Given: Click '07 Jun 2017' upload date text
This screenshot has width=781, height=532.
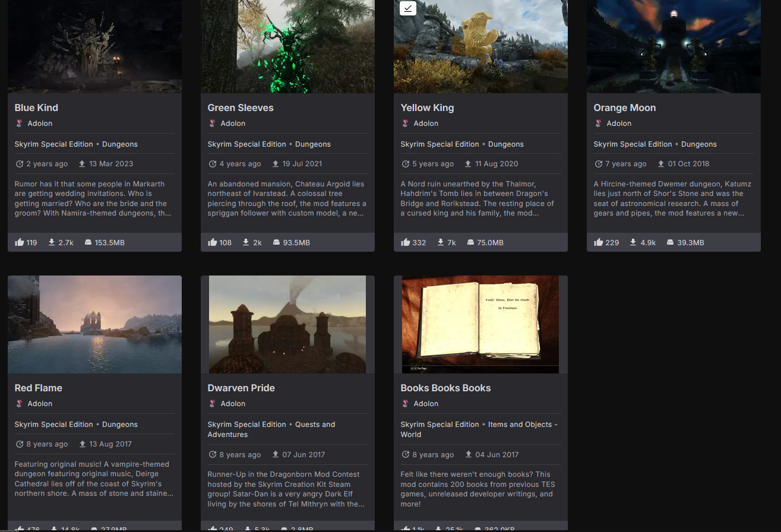Looking at the screenshot, I should pyautogui.click(x=303, y=455).
